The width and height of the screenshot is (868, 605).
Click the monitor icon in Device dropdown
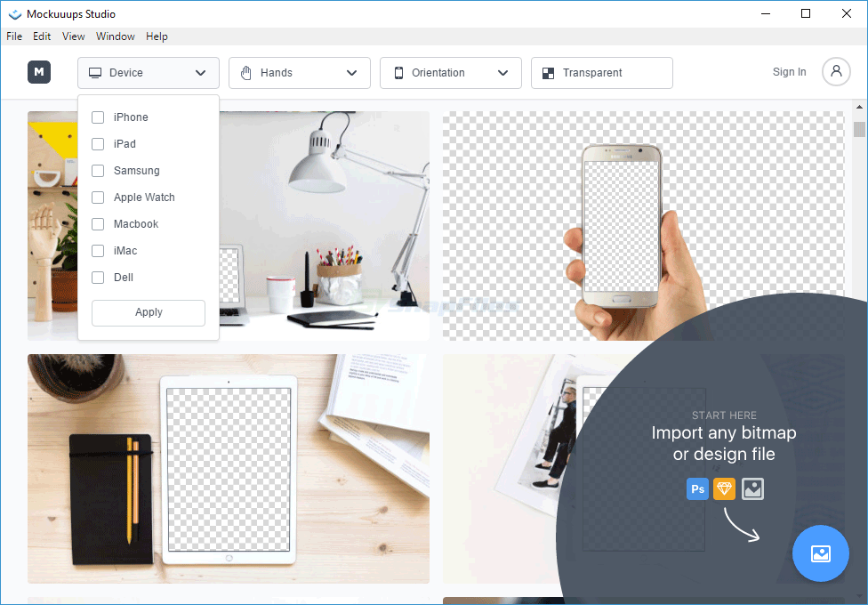pos(95,73)
